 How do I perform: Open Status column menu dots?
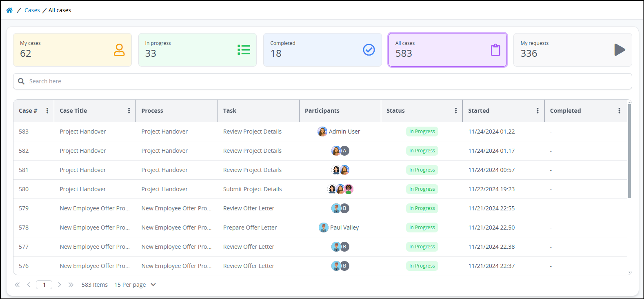[456, 111]
